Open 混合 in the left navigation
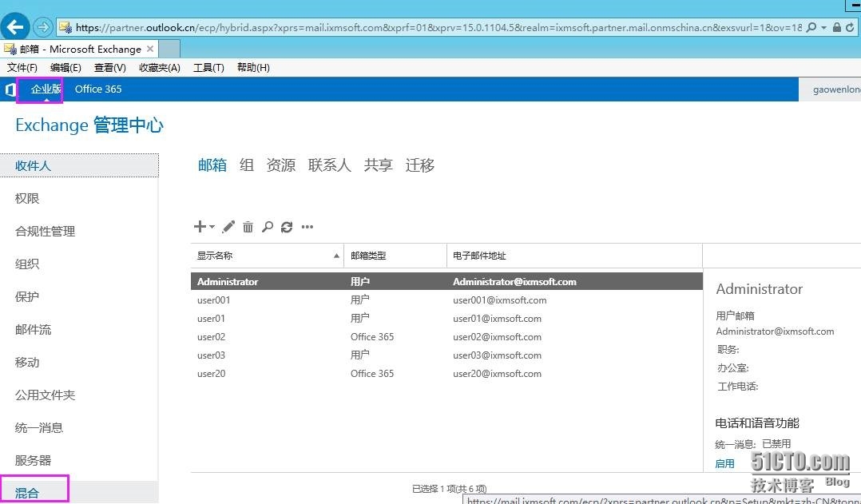This screenshot has height=504, width=861. [x=27, y=493]
